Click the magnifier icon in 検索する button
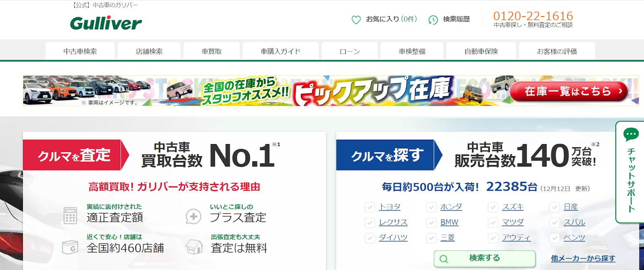Screen dimensions: 644x270 444,259
